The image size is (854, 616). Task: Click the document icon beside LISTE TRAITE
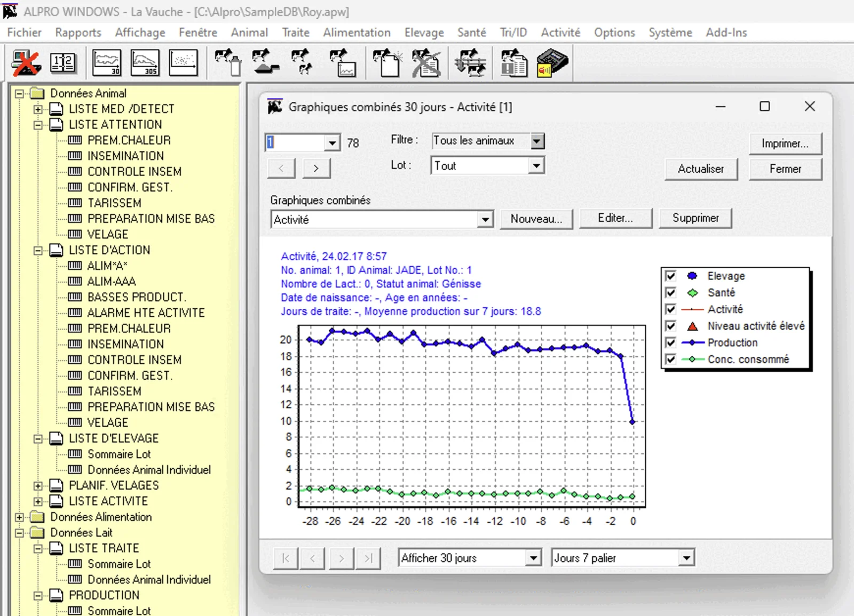56,548
